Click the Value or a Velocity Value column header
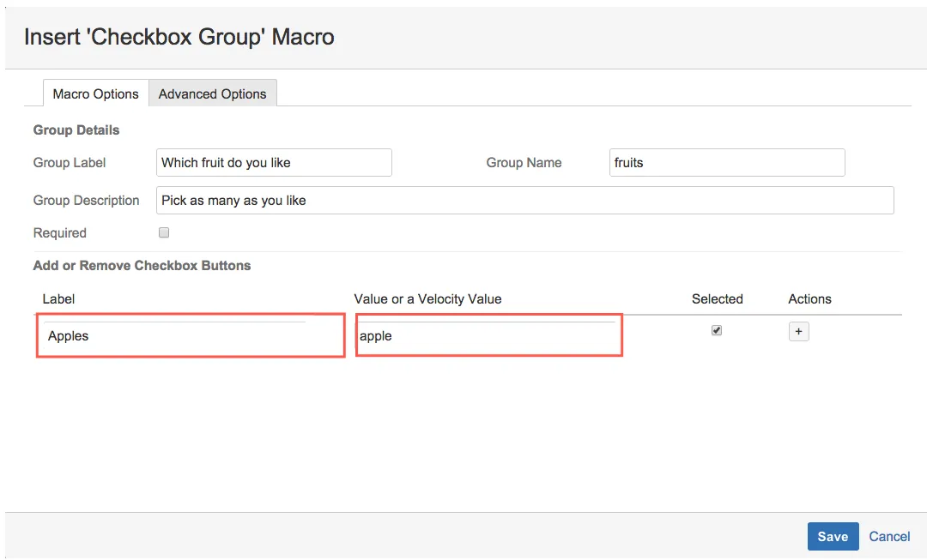Screen dimensions: 927x560 [427, 299]
